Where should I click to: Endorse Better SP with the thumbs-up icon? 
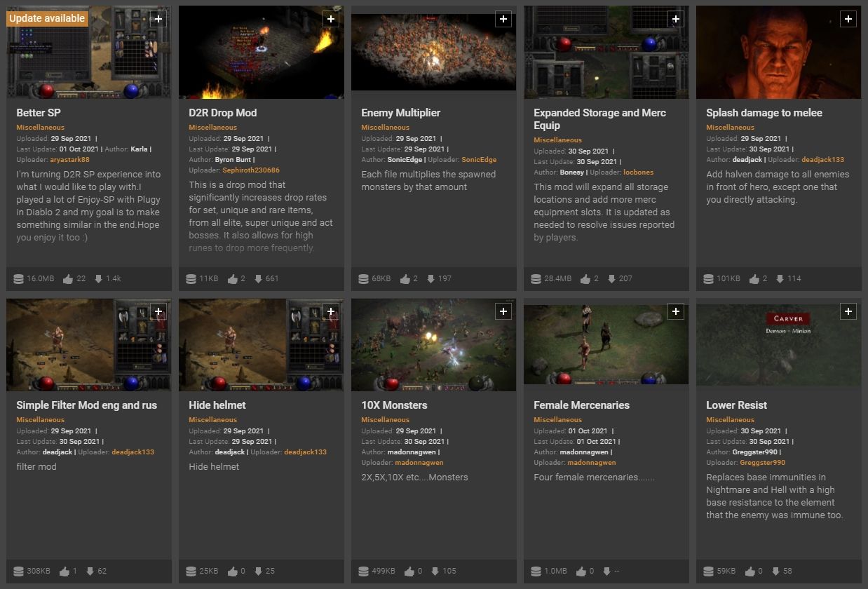pos(68,278)
